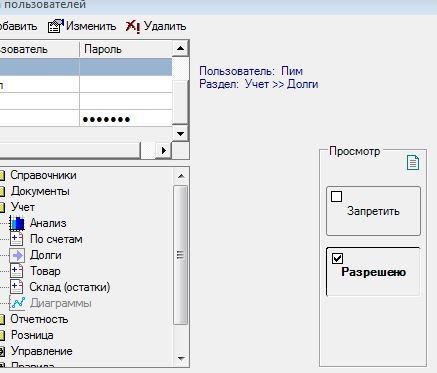Click the Отчетность folder icon
Image resolution: width=437 pixels, height=373 pixels.
pyautogui.click(x=2, y=319)
